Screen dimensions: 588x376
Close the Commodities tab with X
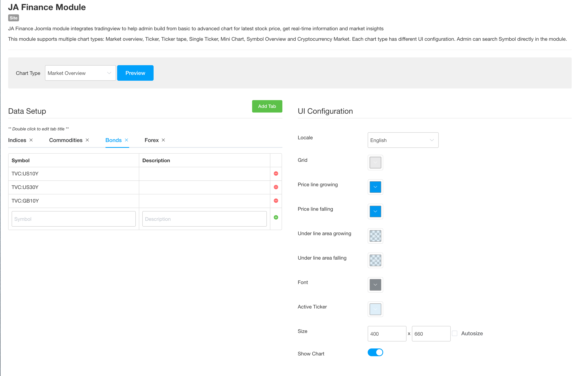(x=87, y=140)
